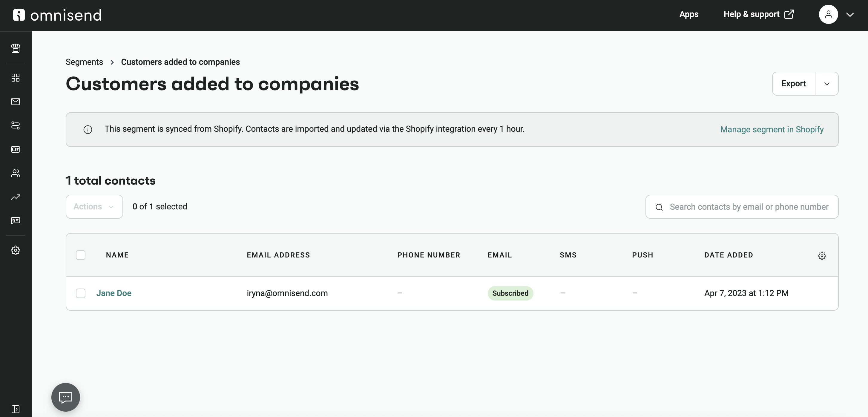Screen dimensions: 868x417
Task: Go back to Segments breadcrumb
Action: tap(84, 62)
